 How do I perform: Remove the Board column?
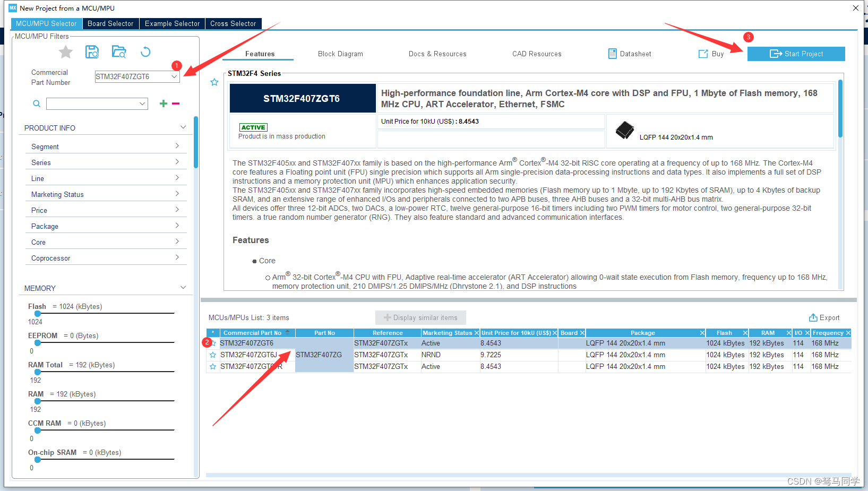click(x=582, y=333)
